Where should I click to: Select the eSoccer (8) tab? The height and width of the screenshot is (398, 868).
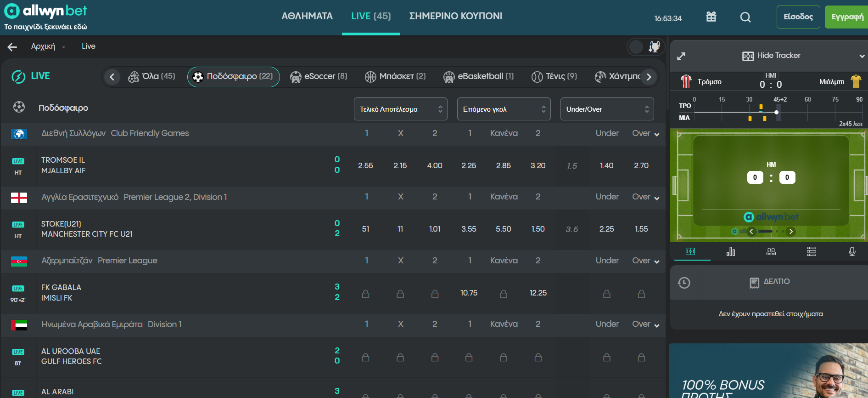pos(319,77)
